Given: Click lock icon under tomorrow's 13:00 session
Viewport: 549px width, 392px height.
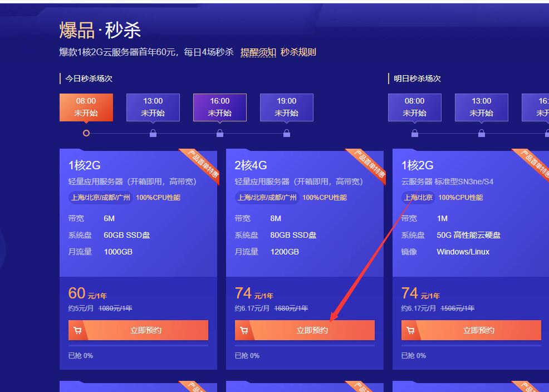Looking at the screenshot, I should pyautogui.click(x=482, y=133).
